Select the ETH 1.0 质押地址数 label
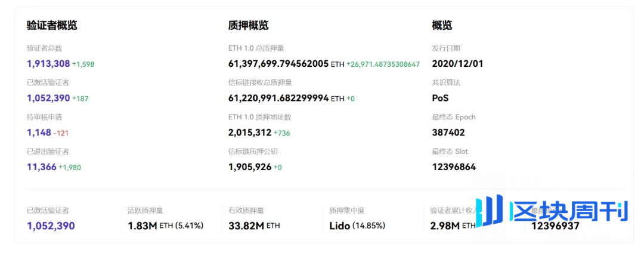The image size is (644, 253). pos(259,117)
